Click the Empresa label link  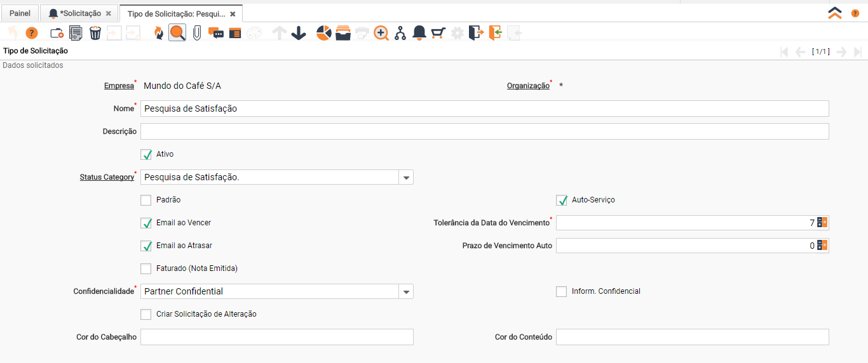pos(119,86)
